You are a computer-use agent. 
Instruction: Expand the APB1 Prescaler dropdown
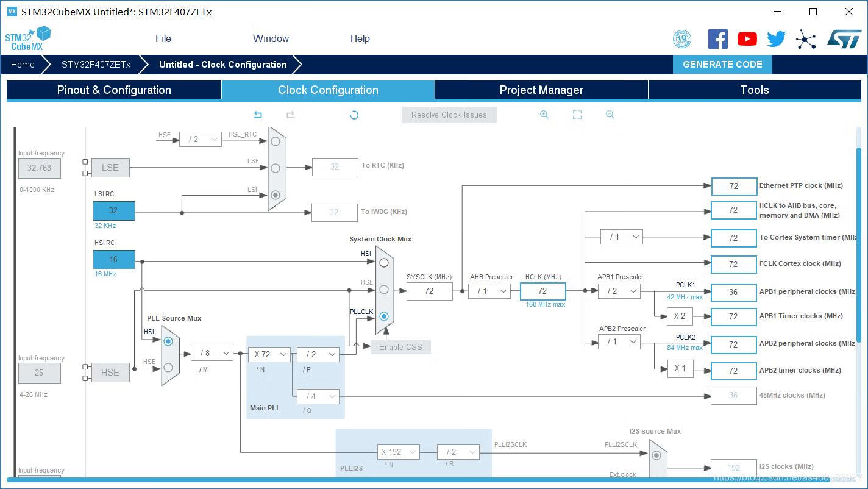(620, 291)
